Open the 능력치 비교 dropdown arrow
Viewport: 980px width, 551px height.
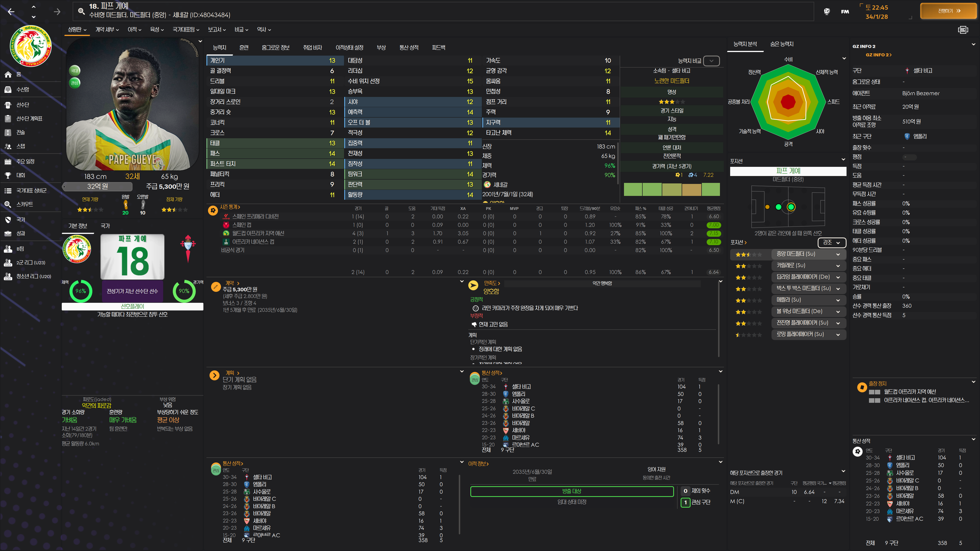tap(711, 61)
